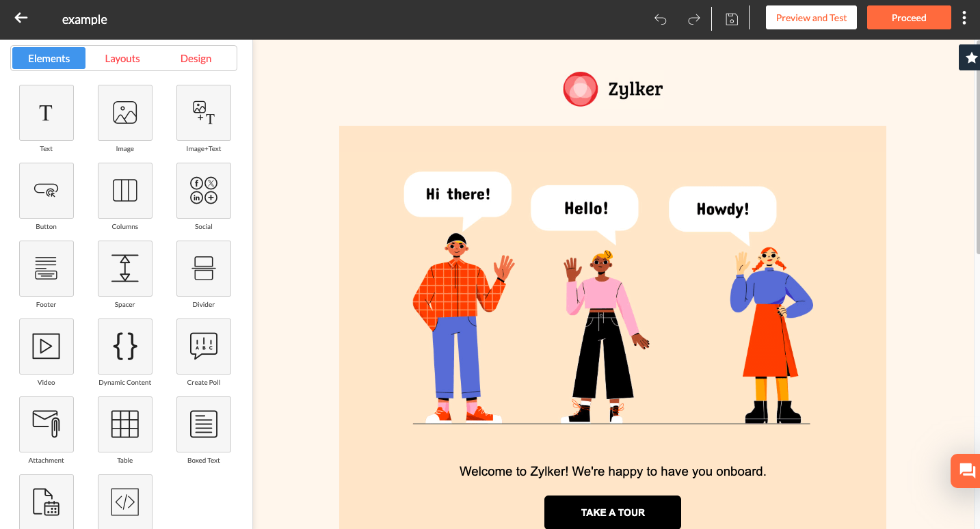Select the Columns element

(125, 191)
